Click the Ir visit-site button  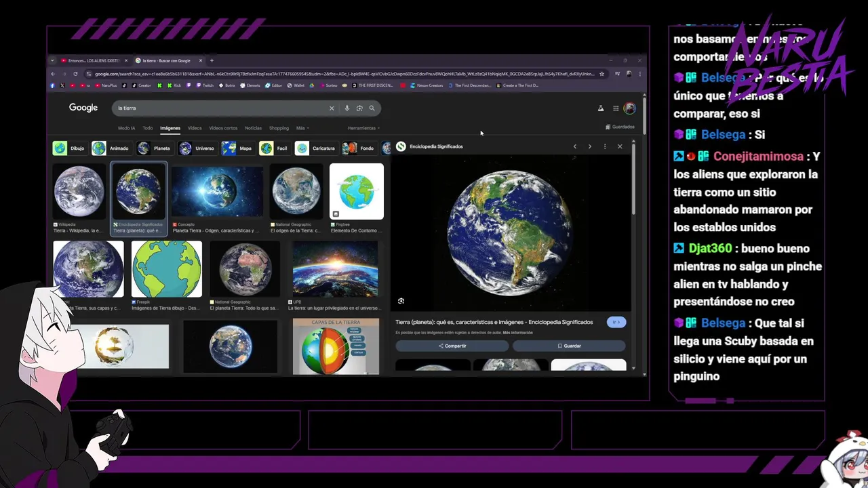pyautogui.click(x=616, y=322)
